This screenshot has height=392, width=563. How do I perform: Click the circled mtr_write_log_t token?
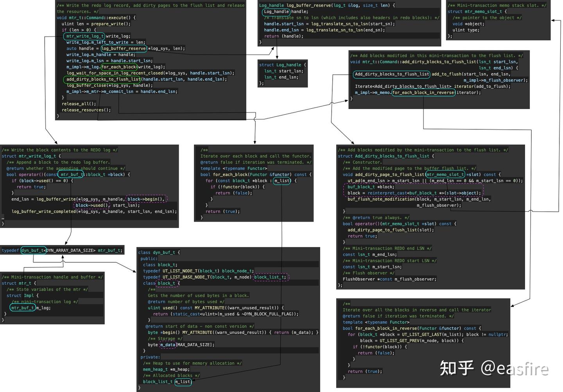pyautogui.click(x=84, y=36)
